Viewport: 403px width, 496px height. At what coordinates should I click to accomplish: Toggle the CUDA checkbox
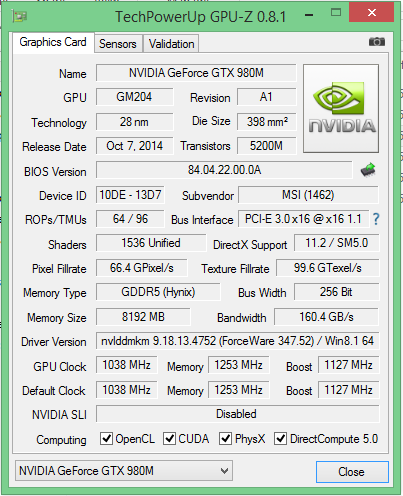pyautogui.click(x=169, y=439)
